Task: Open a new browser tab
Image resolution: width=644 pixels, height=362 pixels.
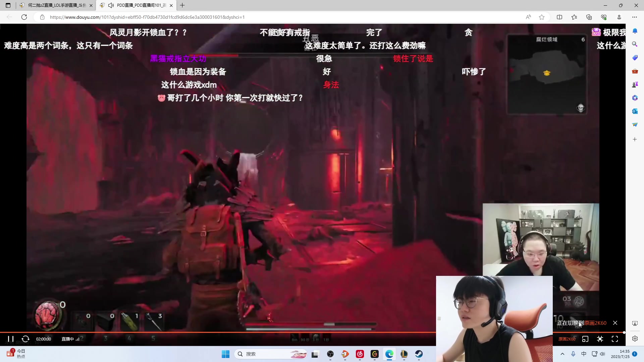Action: pos(182,5)
